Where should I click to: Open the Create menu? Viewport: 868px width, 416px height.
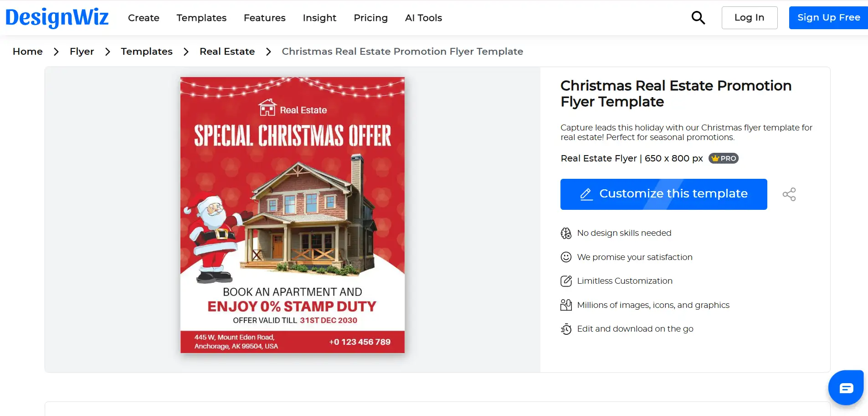click(x=144, y=18)
